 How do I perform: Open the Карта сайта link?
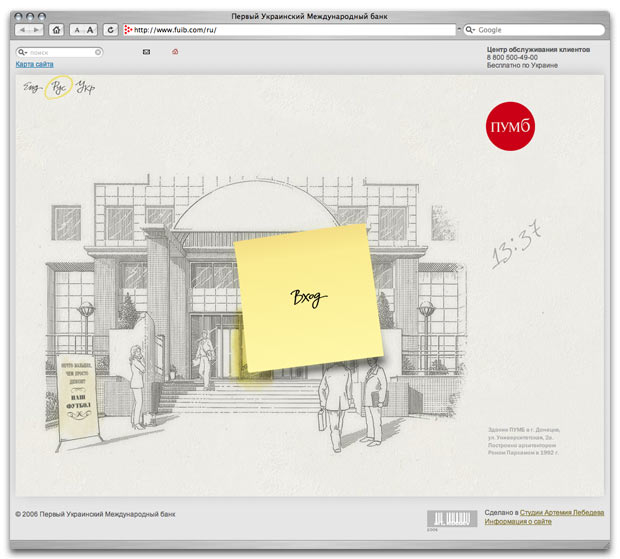(x=34, y=65)
